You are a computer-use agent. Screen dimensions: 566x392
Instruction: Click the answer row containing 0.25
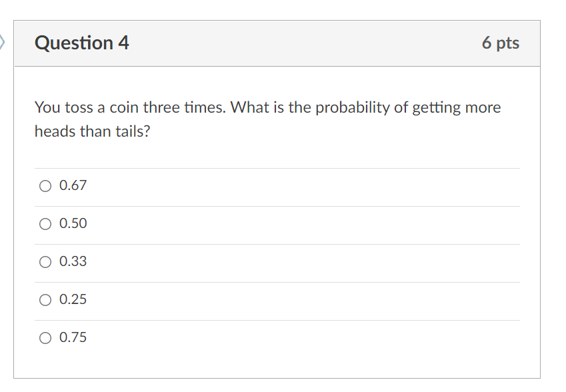[267, 300]
